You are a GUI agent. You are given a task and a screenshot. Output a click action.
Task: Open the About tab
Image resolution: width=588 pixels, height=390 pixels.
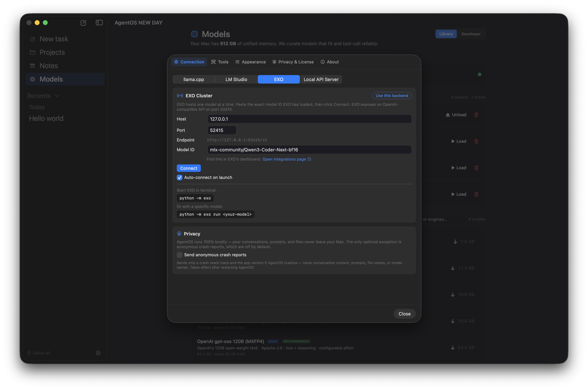pos(330,62)
